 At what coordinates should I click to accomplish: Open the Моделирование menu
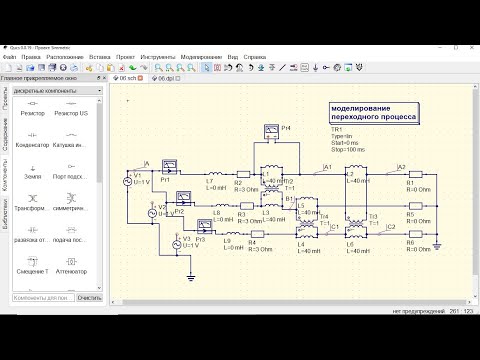(201, 57)
